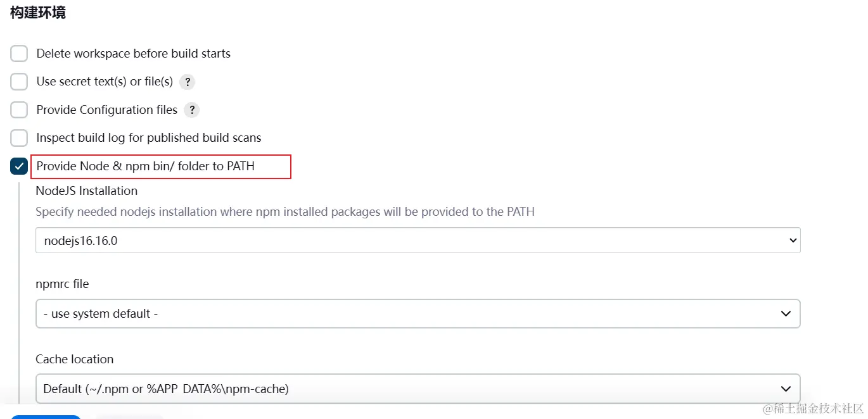Open the Cache location dropdown
This screenshot has width=868, height=419.
pos(418,389)
